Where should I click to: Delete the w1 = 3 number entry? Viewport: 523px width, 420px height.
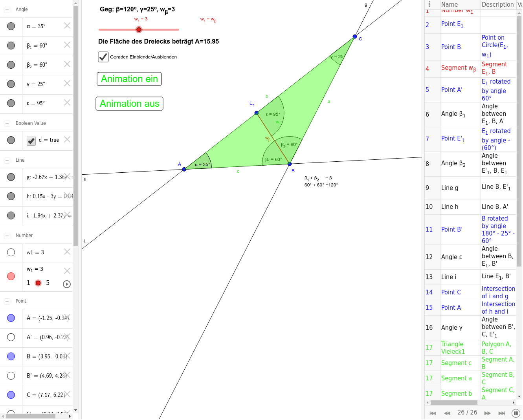(67, 252)
